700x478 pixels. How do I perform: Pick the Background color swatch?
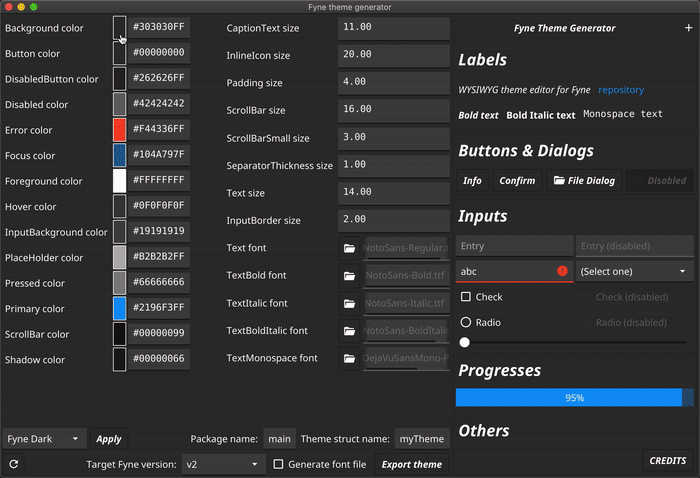pyautogui.click(x=119, y=27)
